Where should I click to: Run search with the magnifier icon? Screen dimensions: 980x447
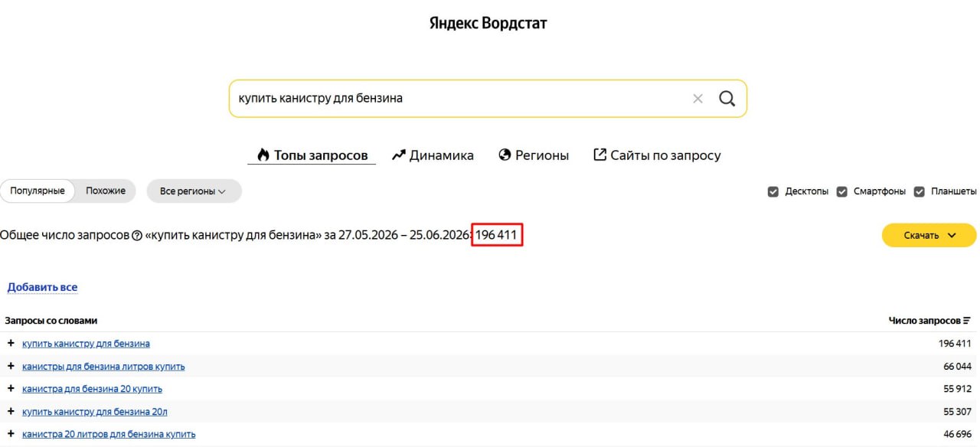[727, 99]
